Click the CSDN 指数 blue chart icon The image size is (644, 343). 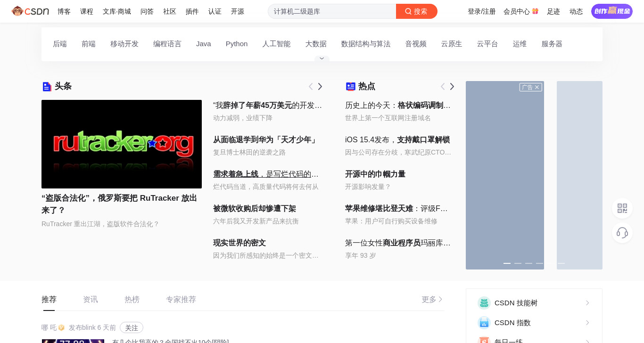(484, 323)
